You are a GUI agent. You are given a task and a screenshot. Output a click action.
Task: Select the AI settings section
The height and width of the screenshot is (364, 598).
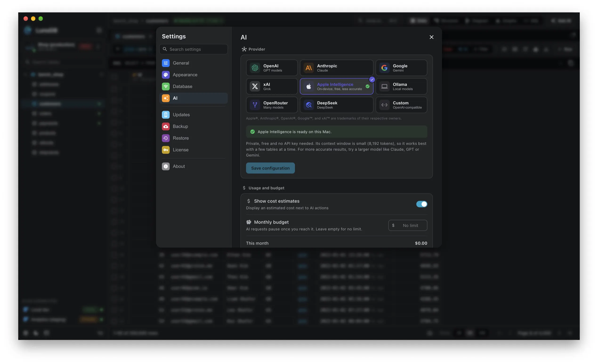pos(194,98)
